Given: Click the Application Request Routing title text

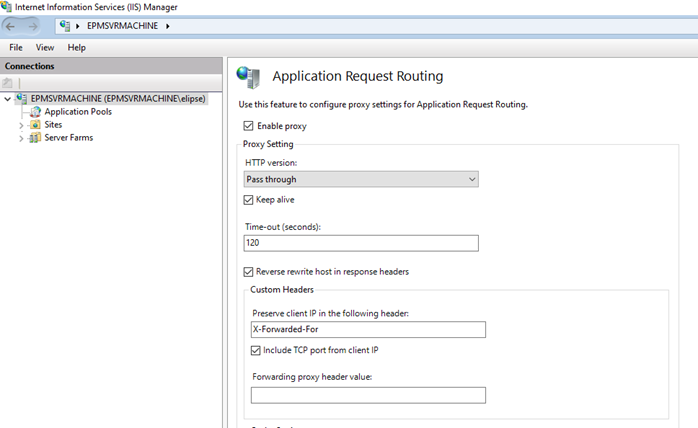Looking at the screenshot, I should pyautogui.click(x=358, y=76).
